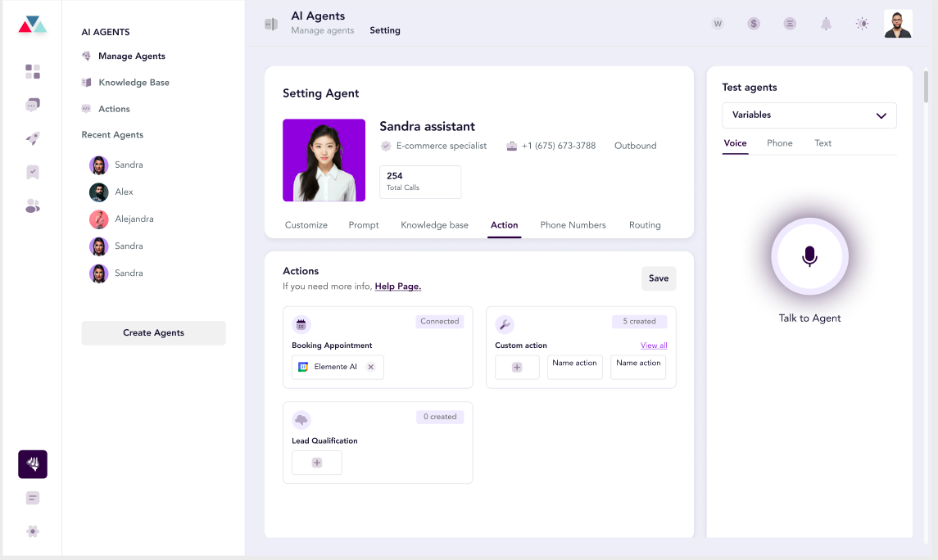This screenshot has width=938, height=560.
Task: Click the microphone Talk to Agent button
Action: click(x=809, y=256)
